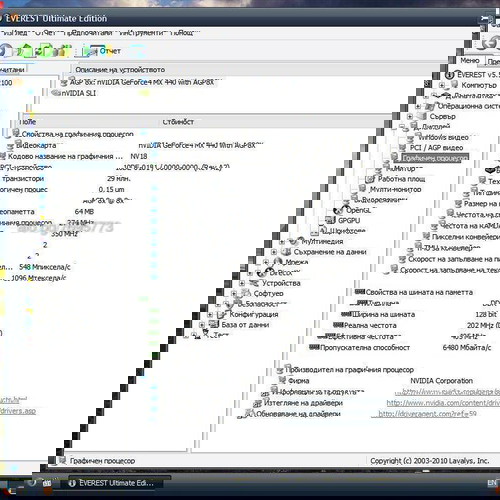500x500 pixels.
Task: Click the Устройства devices icon
Action: pyautogui.click(x=254, y=283)
